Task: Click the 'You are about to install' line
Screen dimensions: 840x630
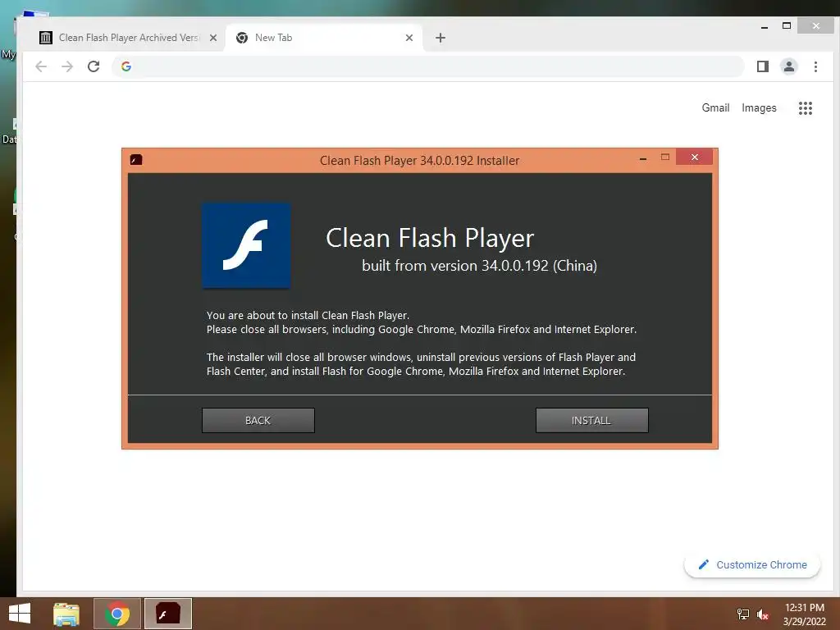Action: click(x=308, y=316)
